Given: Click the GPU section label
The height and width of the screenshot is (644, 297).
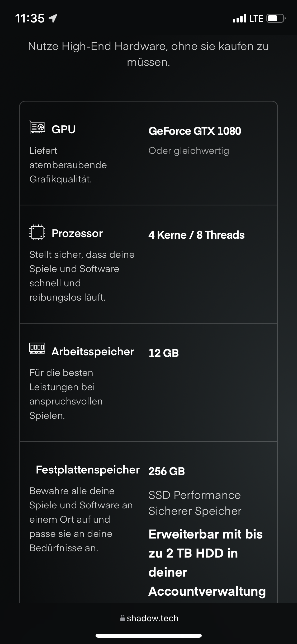Looking at the screenshot, I should [63, 129].
